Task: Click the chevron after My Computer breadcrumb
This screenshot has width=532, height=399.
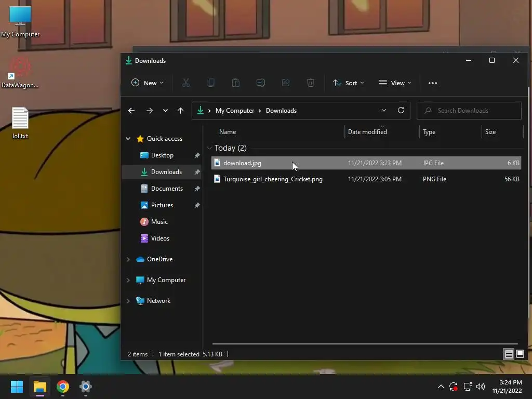Action: (x=260, y=111)
